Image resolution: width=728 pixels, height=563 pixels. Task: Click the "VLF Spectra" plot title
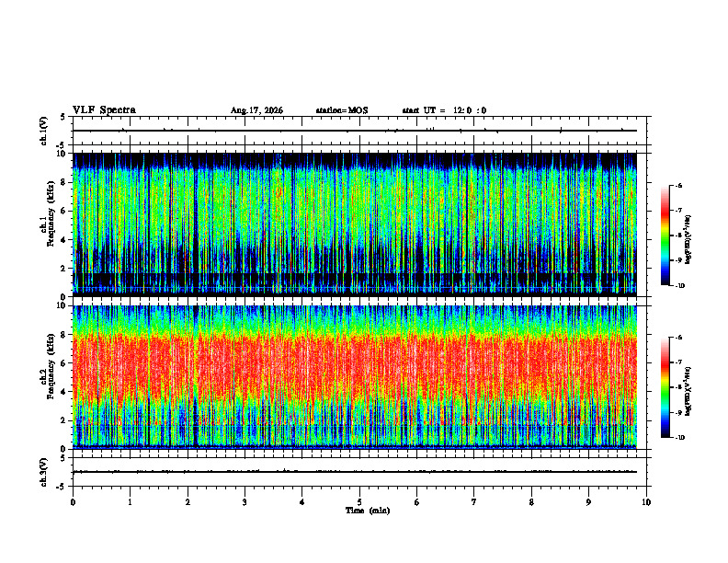coord(104,110)
